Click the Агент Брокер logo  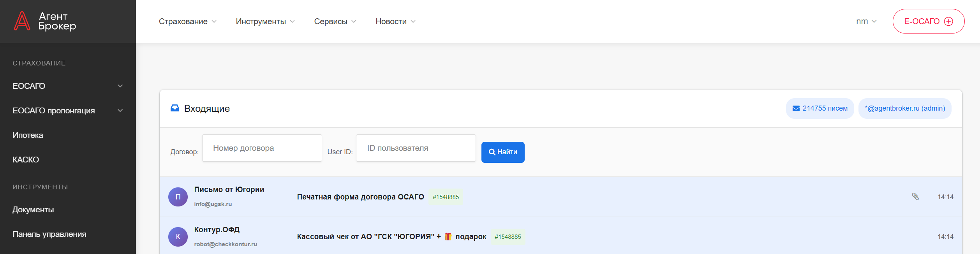[45, 21]
